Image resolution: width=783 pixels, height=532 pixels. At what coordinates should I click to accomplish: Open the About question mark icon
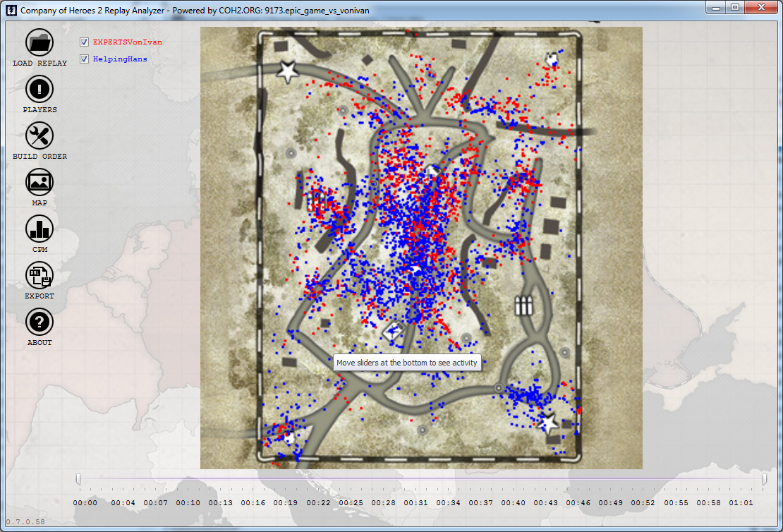click(x=40, y=322)
